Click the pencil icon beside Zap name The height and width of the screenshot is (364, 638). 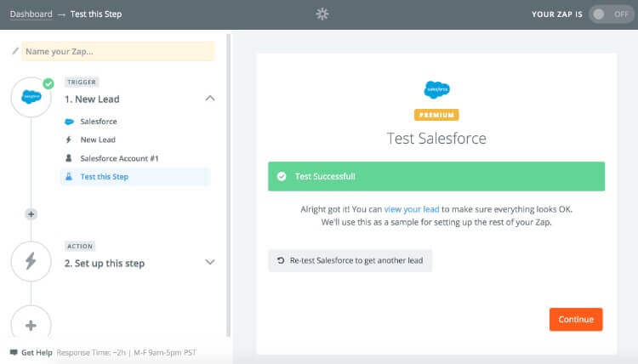(15, 51)
